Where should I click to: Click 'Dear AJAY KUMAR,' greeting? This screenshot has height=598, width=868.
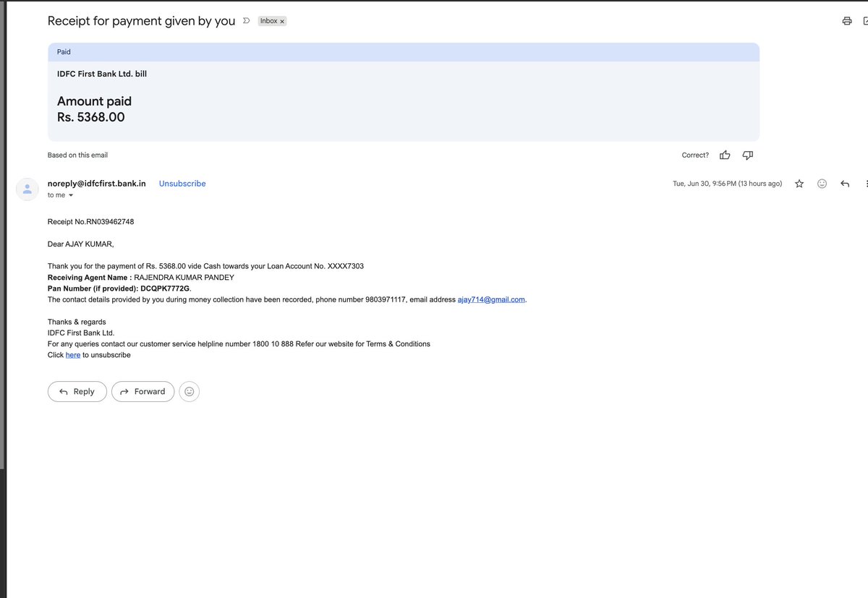coord(81,244)
